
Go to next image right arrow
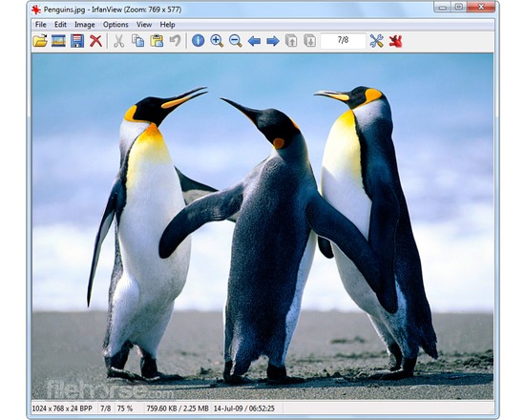coord(273,41)
